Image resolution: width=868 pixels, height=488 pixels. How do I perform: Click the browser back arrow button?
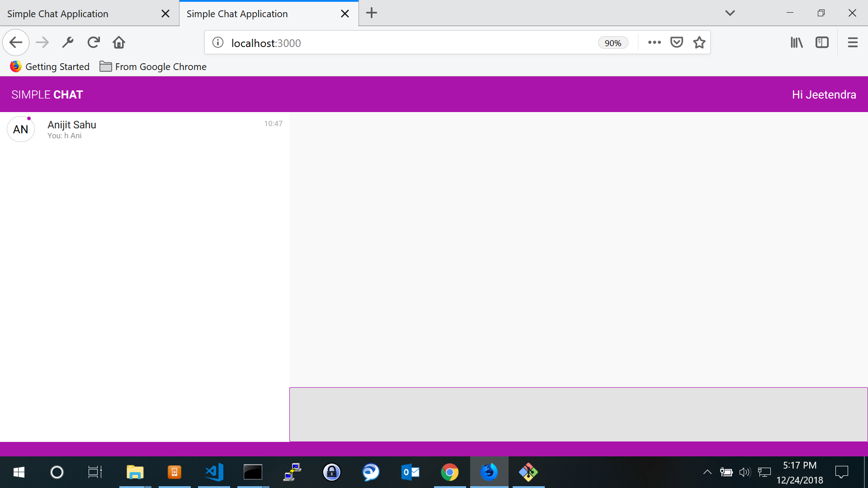pyautogui.click(x=16, y=42)
